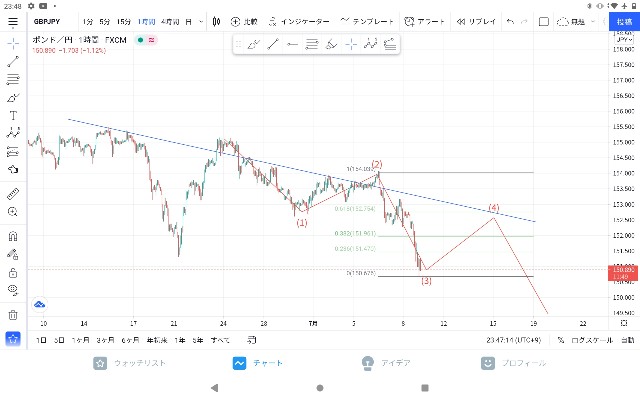The image size is (640, 400).
Task: Toggle the magnet mode
Action: (x=13, y=236)
